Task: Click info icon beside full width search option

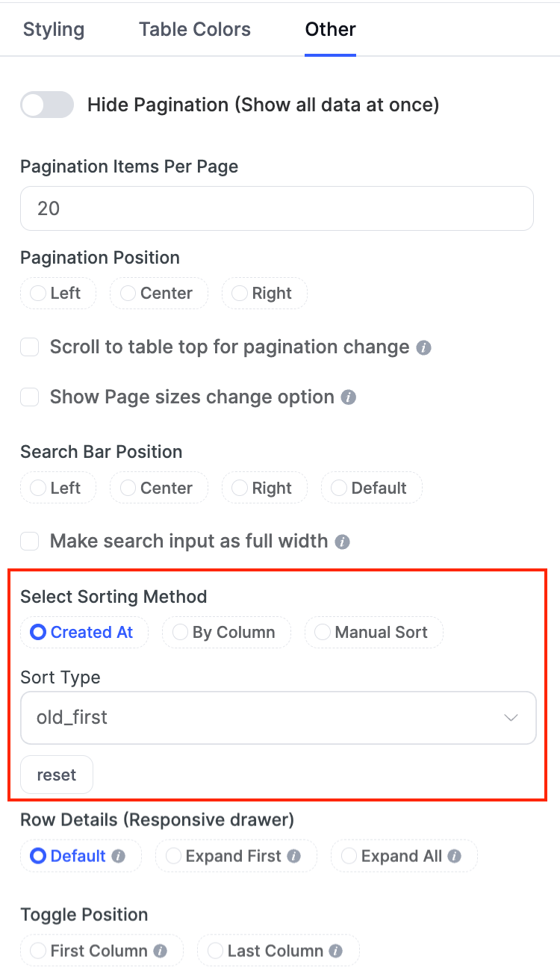Action: 343,542
